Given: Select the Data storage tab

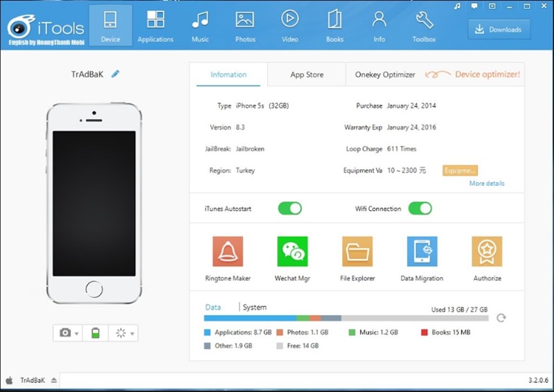Looking at the screenshot, I should pos(213,308).
